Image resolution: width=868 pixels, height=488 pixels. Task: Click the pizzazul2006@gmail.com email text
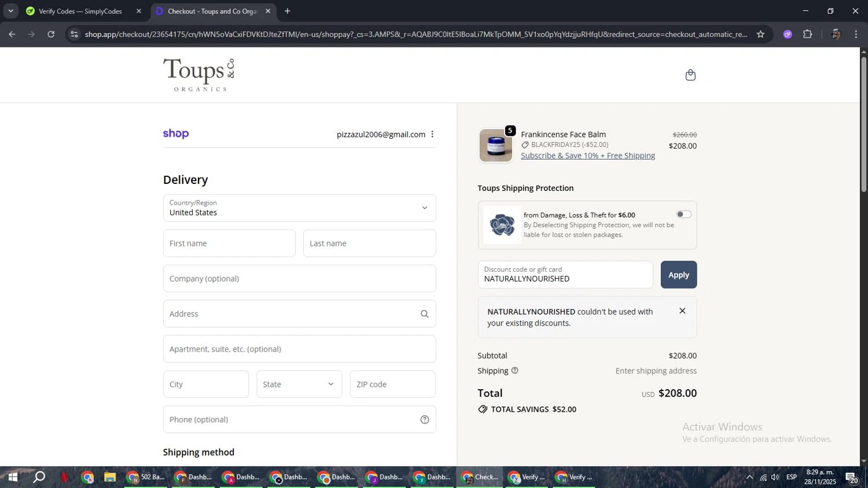[381, 134]
